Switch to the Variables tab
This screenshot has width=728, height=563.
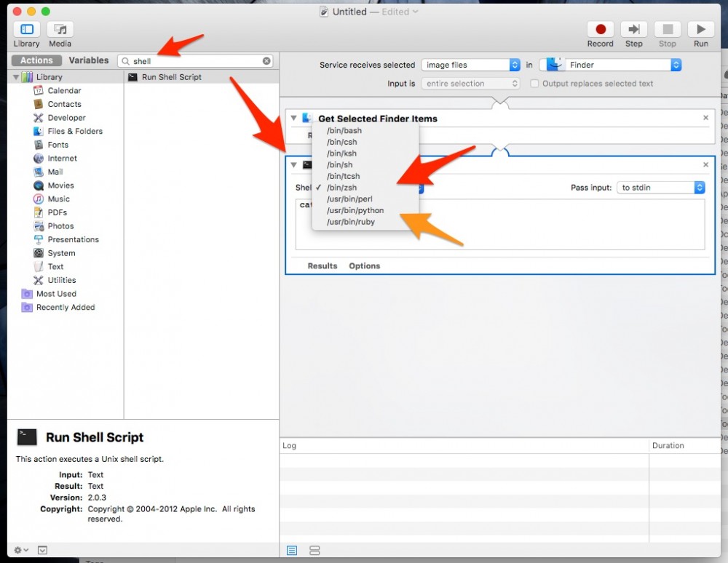88,60
